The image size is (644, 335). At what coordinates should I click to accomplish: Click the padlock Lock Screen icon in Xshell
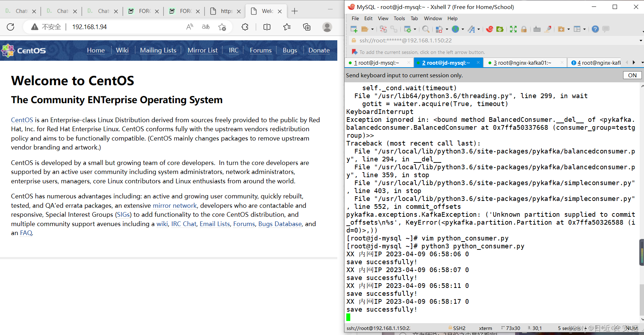[524, 29]
